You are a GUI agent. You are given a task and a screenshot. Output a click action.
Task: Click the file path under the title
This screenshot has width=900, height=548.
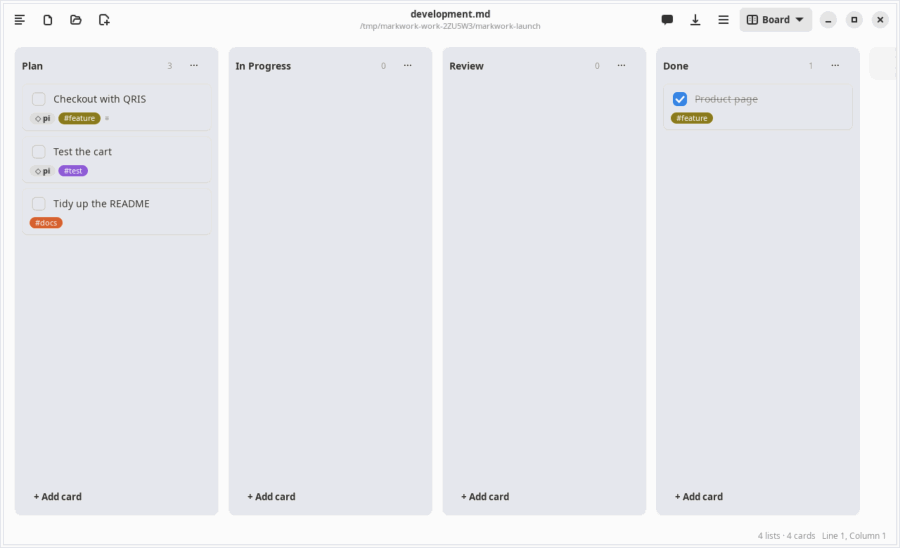point(450,26)
